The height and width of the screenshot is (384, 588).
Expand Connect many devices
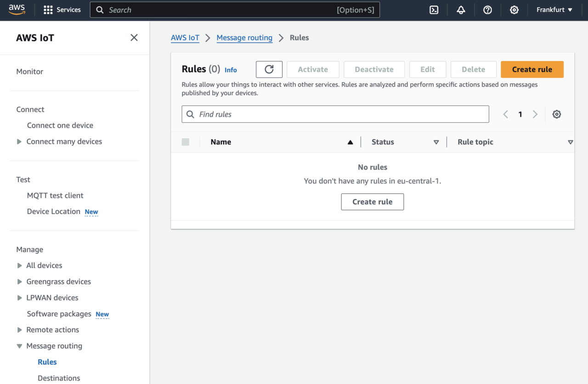[19, 142]
